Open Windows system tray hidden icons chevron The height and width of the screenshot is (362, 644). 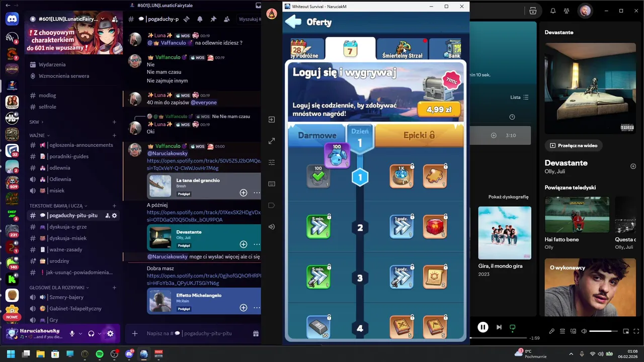tap(571, 354)
